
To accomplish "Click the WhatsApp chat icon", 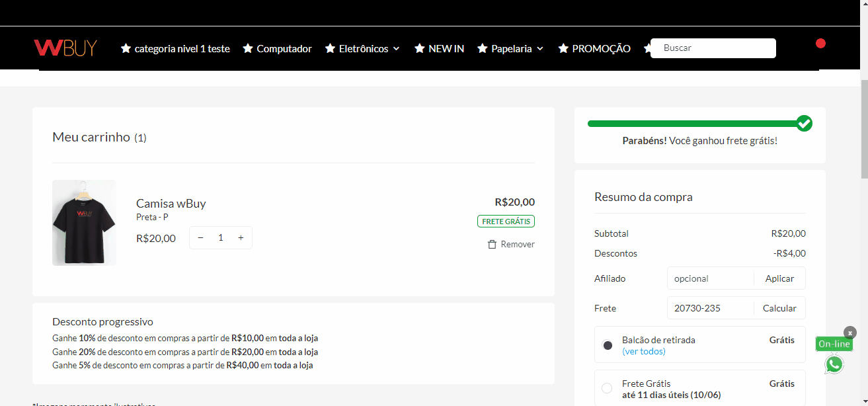I will [834, 364].
